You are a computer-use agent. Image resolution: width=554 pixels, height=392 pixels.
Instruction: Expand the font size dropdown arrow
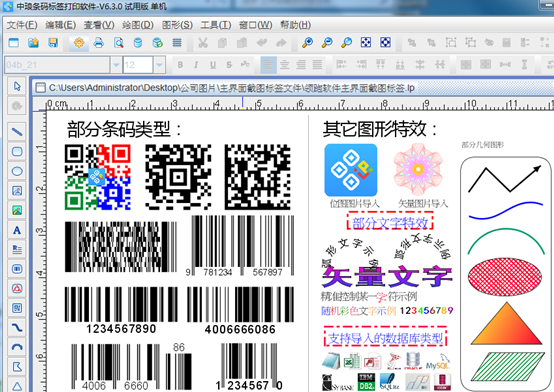click(159, 65)
